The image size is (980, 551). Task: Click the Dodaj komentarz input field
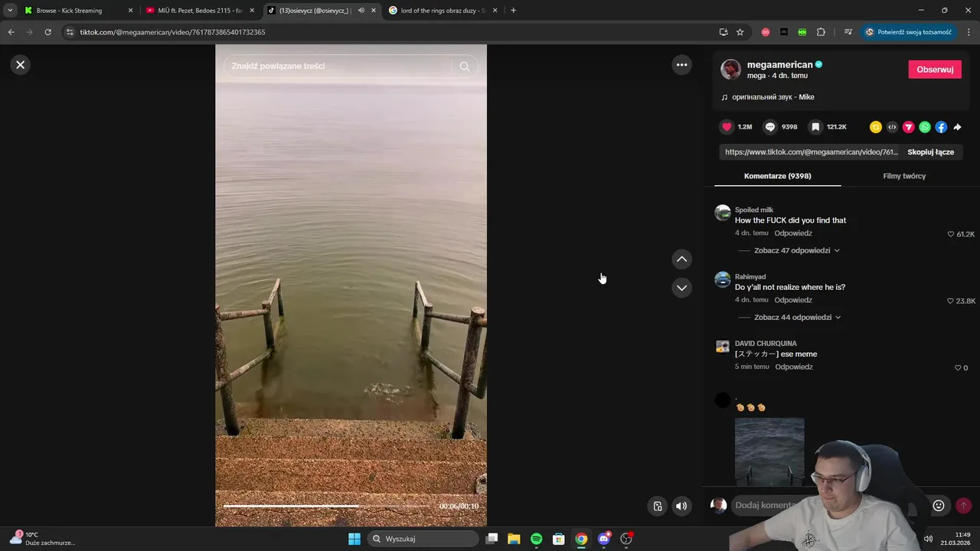[x=766, y=505]
